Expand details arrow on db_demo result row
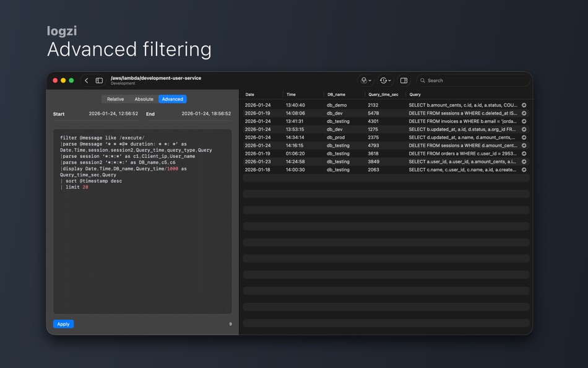588x368 pixels. pos(524,104)
